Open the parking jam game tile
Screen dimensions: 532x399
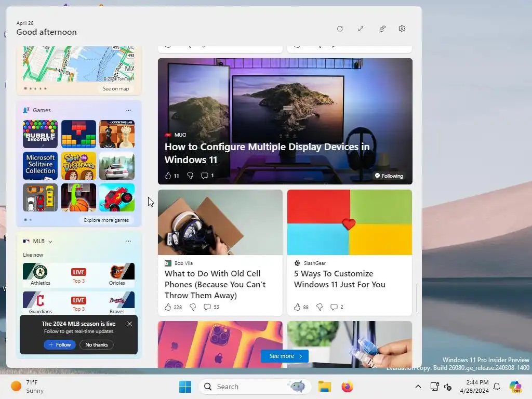pyautogui.click(x=40, y=197)
